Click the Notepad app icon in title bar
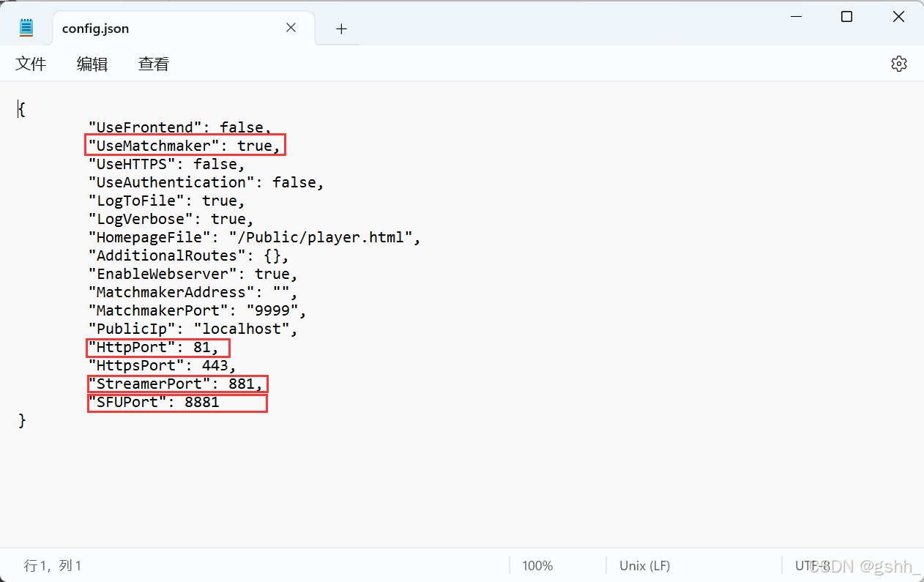 coord(26,28)
